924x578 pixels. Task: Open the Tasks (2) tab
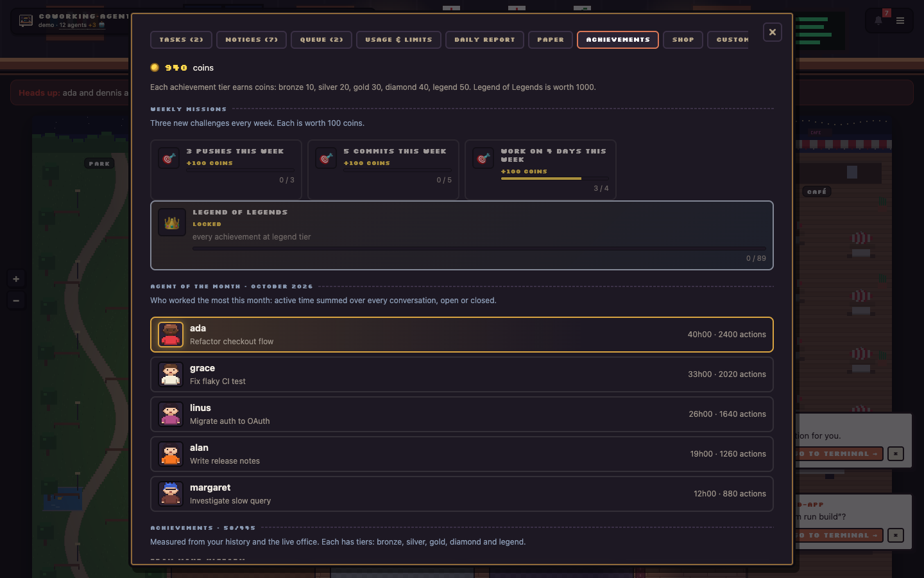pos(181,40)
